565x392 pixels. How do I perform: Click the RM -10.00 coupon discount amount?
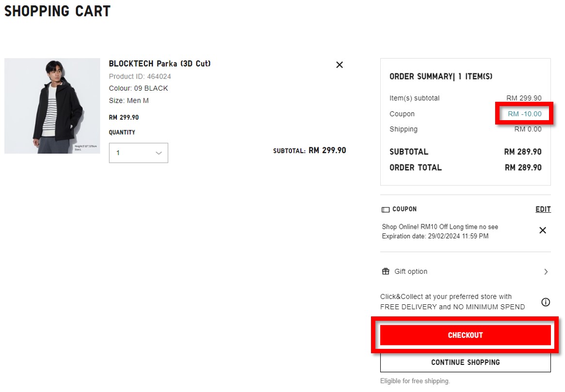tap(524, 114)
